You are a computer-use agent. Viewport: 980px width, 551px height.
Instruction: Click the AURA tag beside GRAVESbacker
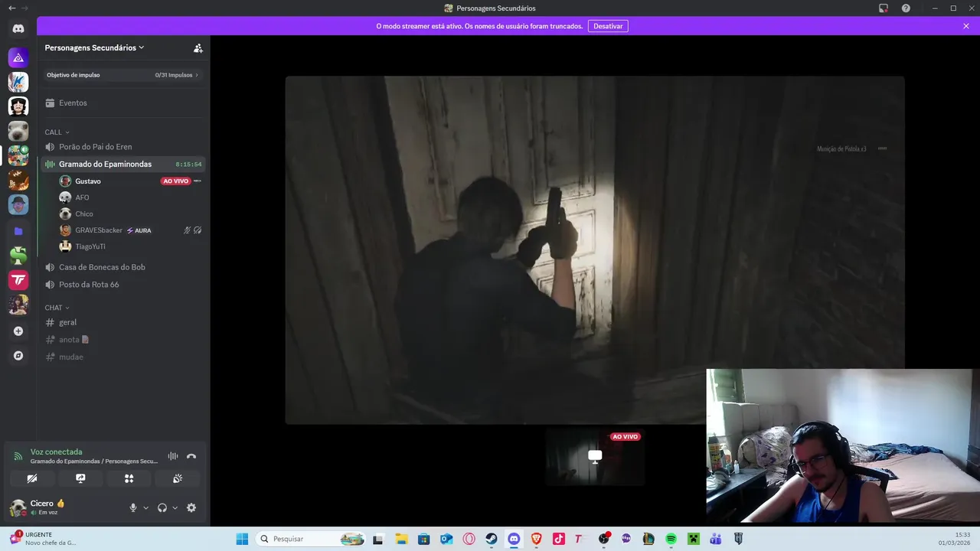tap(139, 230)
